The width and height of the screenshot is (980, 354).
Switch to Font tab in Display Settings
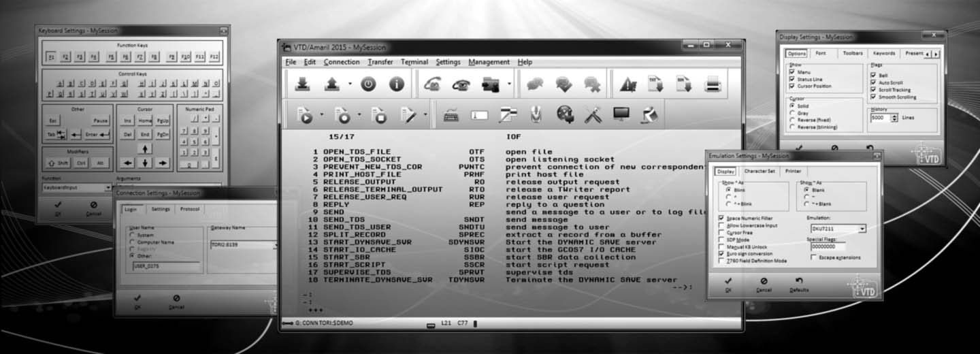(x=821, y=53)
